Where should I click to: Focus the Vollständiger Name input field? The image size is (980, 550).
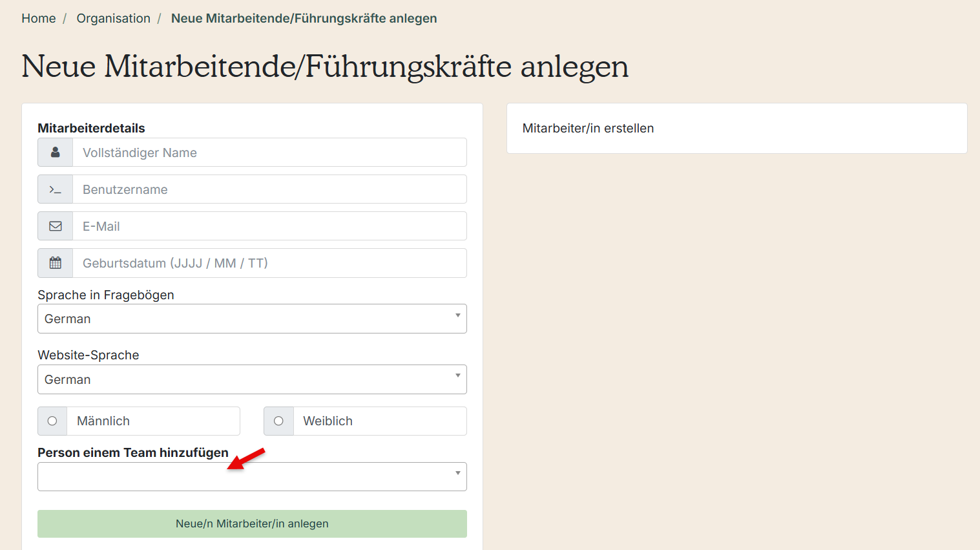[269, 153]
